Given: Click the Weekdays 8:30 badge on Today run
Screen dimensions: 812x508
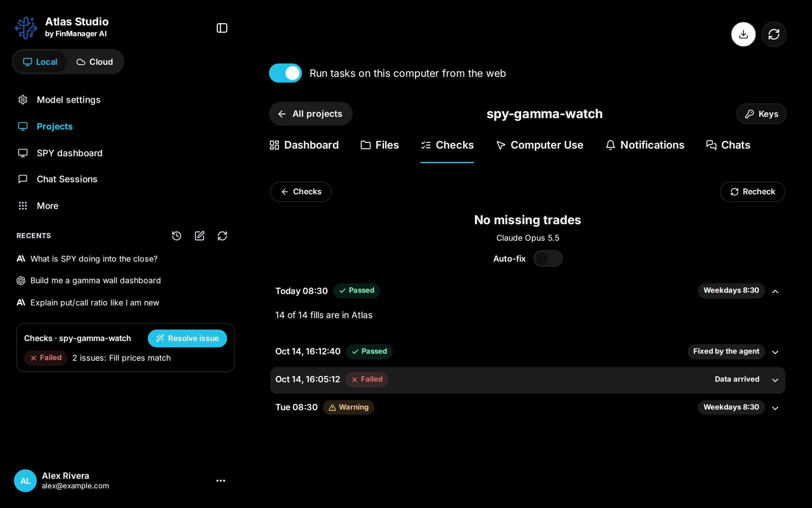Looking at the screenshot, I should click(731, 290).
